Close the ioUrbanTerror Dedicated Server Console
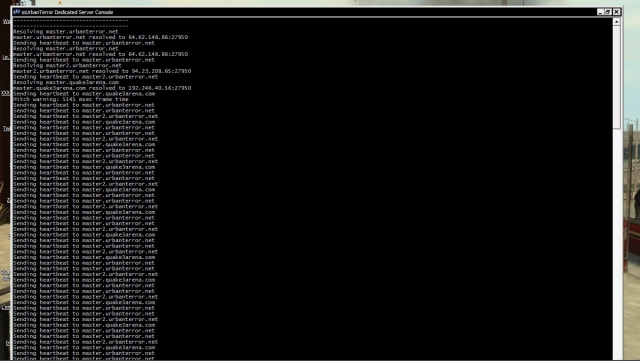 point(617,12)
